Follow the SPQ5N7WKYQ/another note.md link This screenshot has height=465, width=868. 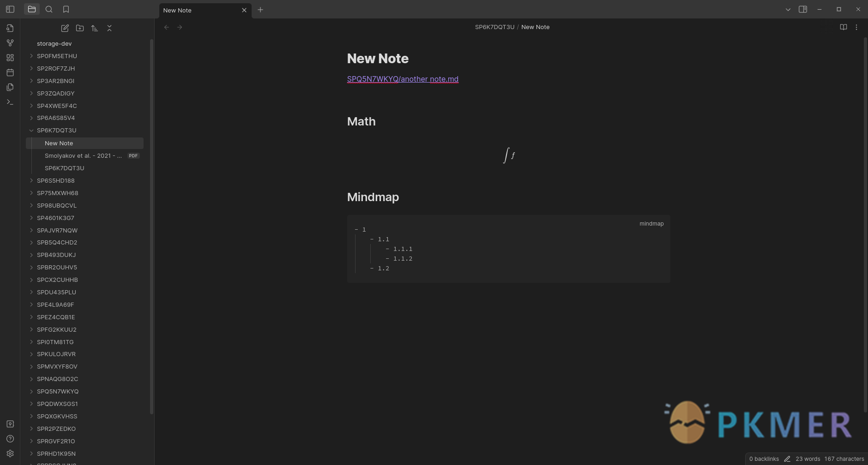403,79
